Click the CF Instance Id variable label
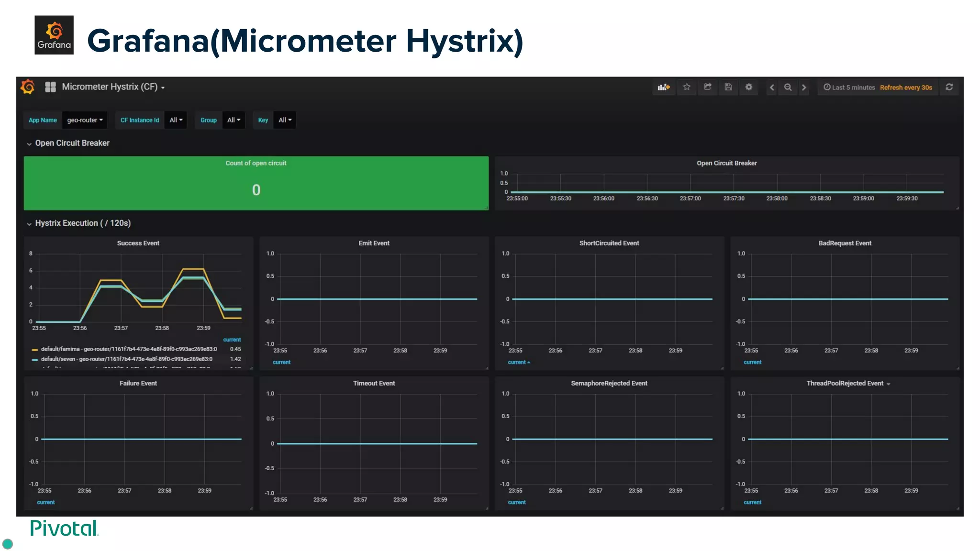 tap(140, 120)
